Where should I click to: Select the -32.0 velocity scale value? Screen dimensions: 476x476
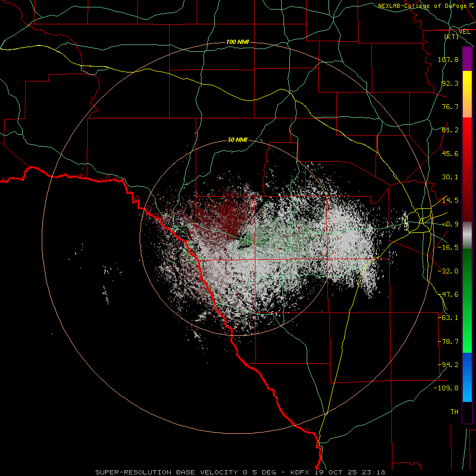(448, 271)
